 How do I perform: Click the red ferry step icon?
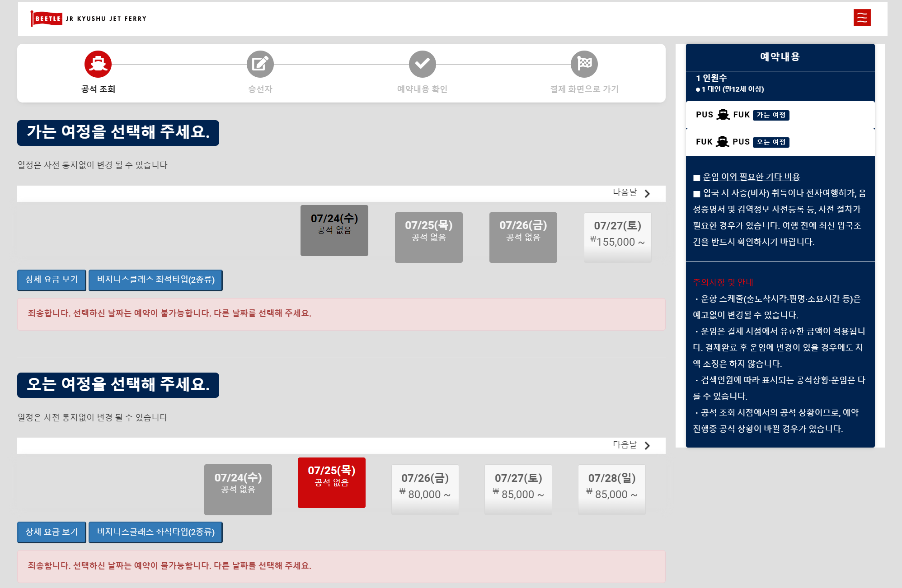click(x=98, y=64)
